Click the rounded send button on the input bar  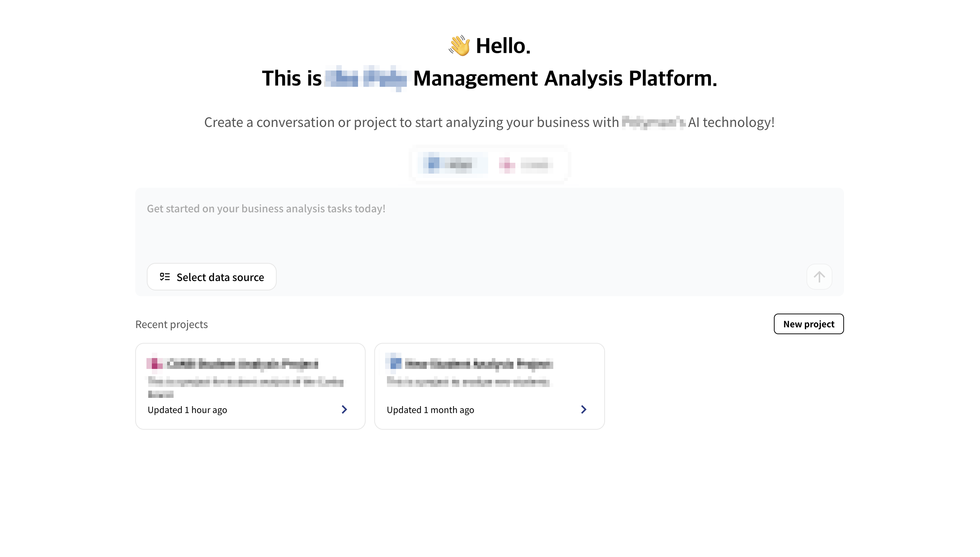pyautogui.click(x=819, y=277)
